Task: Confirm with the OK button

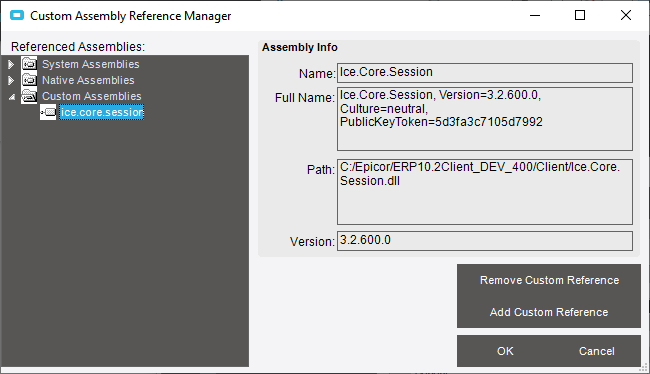Action: click(505, 351)
